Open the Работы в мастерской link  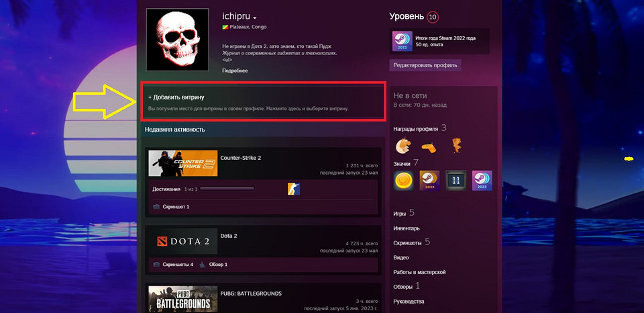click(419, 272)
